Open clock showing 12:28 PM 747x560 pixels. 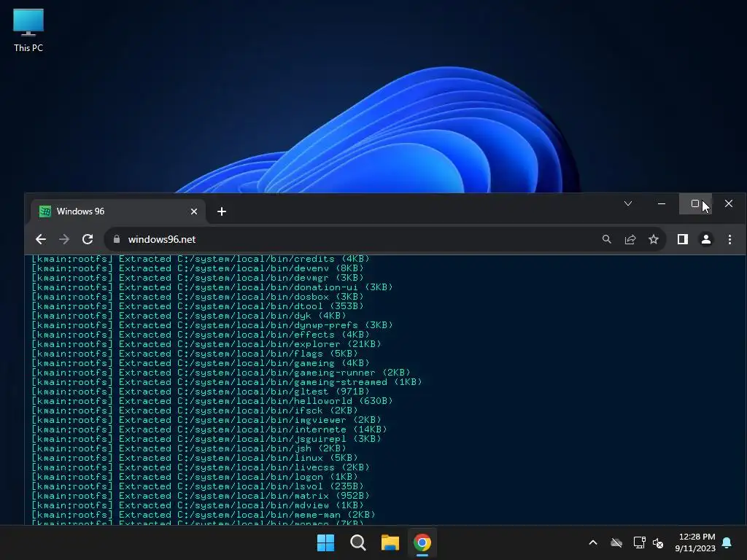coord(695,542)
